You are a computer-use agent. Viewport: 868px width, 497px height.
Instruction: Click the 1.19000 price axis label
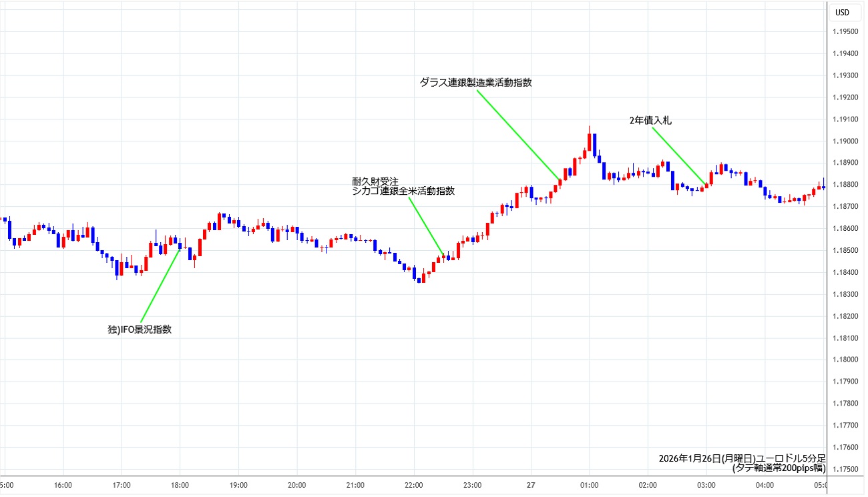tap(846, 141)
